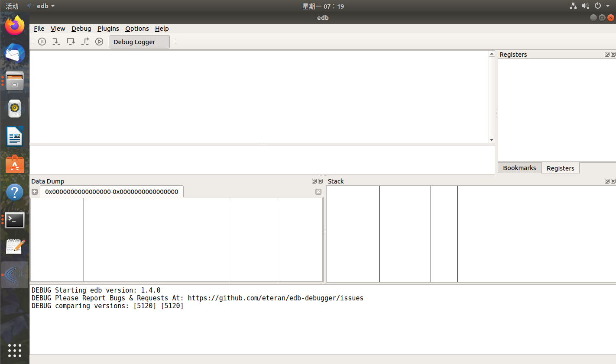Image resolution: width=616 pixels, height=364 pixels.
Task: Click disassembly scrollbar up arrow
Action: click(x=492, y=54)
